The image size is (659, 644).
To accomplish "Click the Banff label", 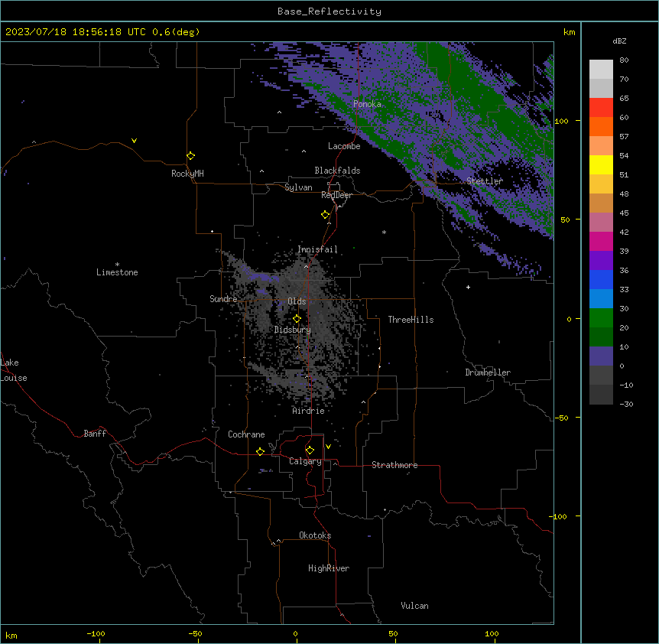I will click(x=95, y=434).
